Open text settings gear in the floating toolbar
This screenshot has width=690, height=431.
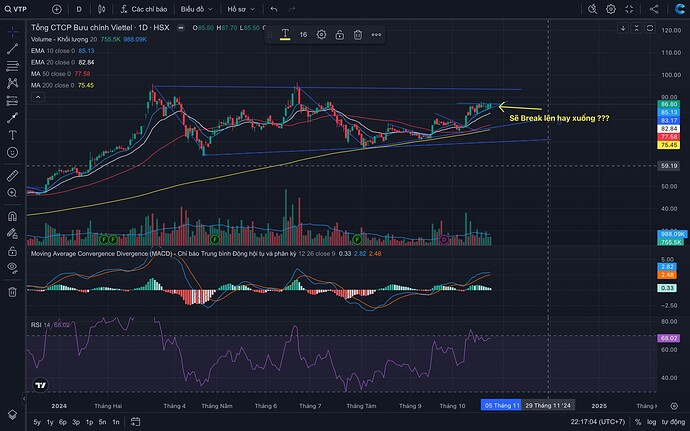[x=321, y=34]
